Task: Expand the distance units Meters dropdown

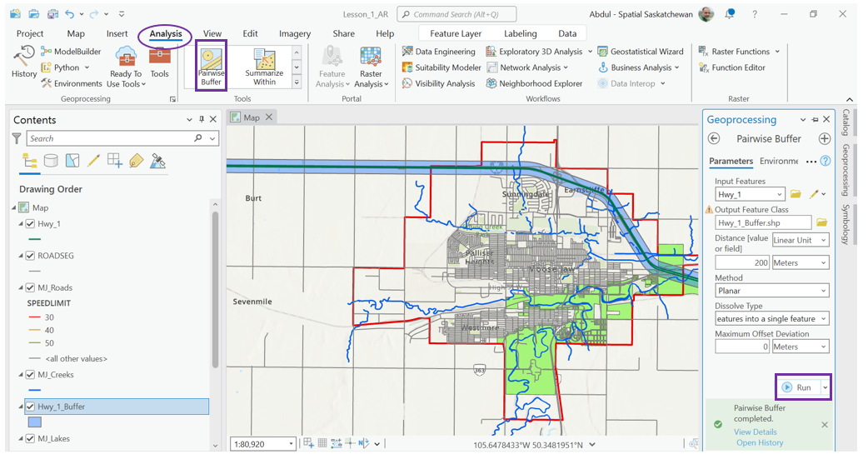Action: click(800, 262)
